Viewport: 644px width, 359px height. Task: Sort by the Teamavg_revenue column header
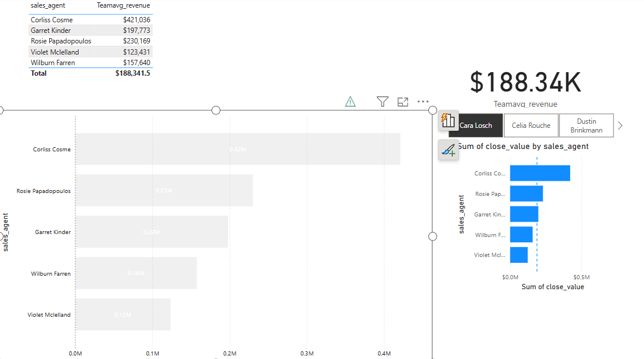pyautogui.click(x=123, y=5)
